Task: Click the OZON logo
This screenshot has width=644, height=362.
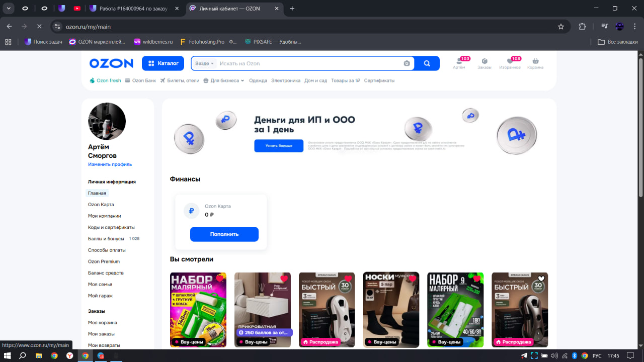Action: [111, 63]
